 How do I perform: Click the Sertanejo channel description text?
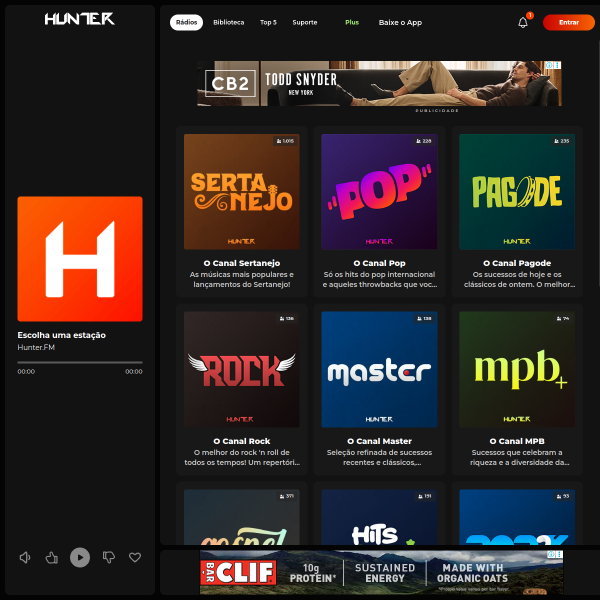click(241, 279)
